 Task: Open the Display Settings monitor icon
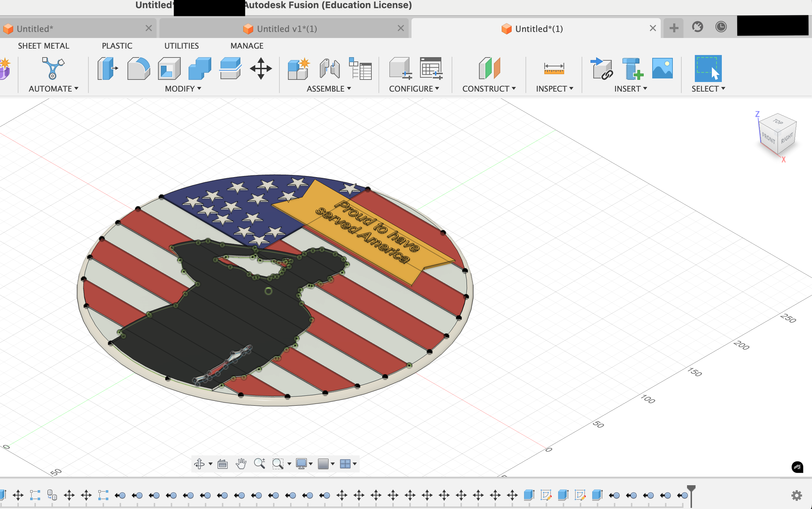click(301, 464)
